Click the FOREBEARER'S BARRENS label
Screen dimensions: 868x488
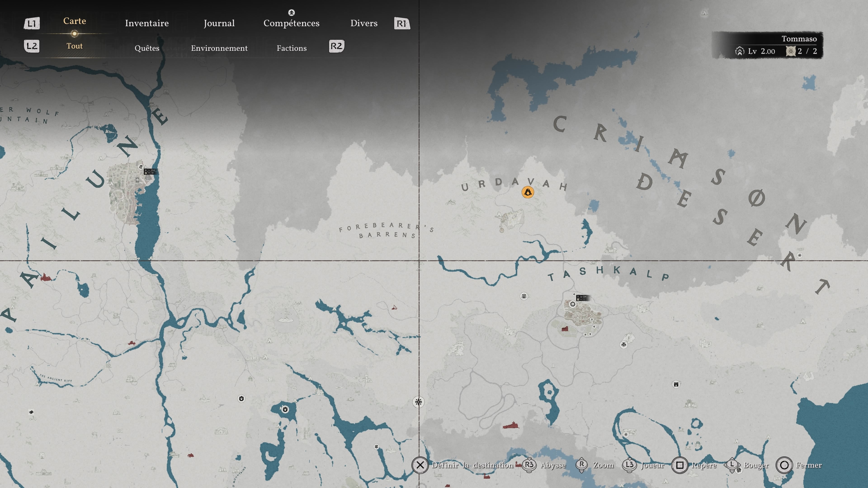[x=387, y=230]
